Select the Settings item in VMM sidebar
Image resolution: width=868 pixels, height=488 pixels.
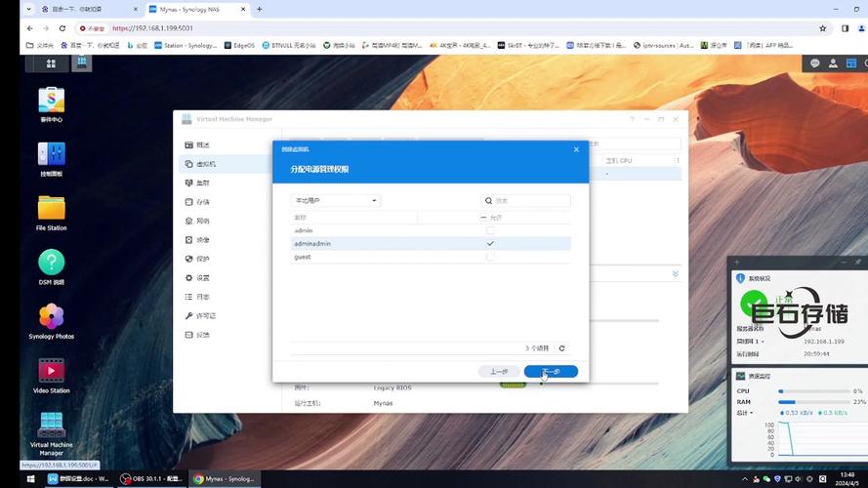point(203,278)
